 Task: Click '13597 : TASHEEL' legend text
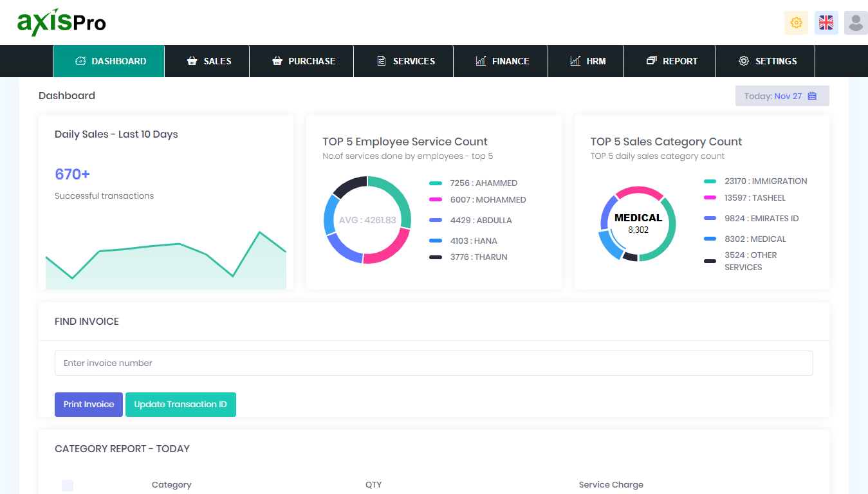point(755,198)
